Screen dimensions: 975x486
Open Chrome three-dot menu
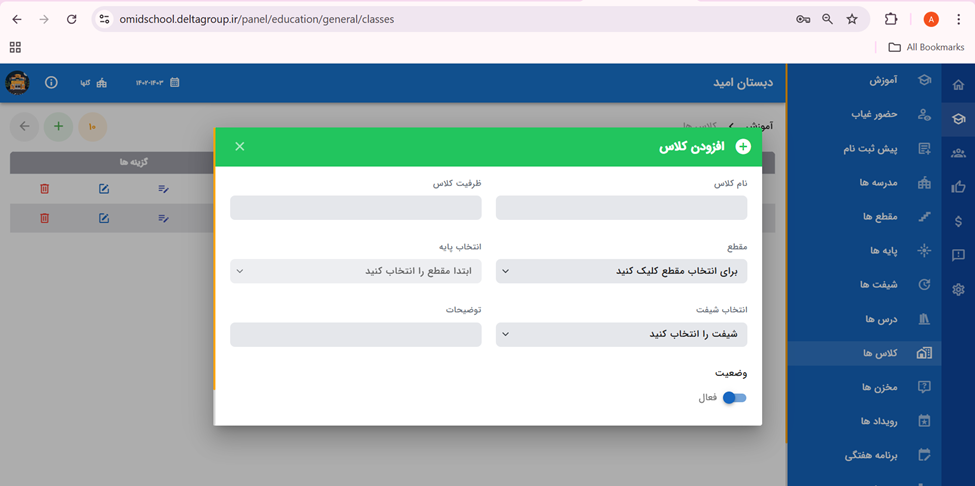958,19
